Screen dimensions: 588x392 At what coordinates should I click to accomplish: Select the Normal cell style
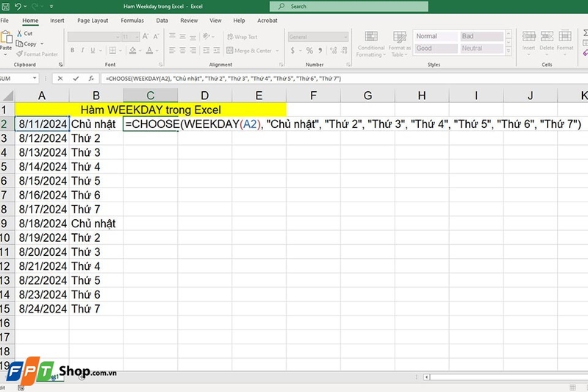coord(435,36)
